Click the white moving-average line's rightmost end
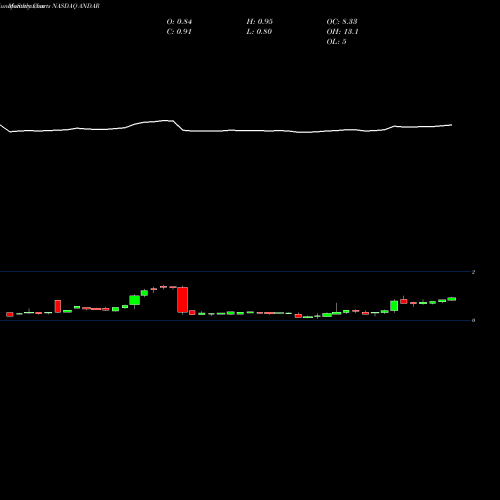The width and height of the screenshot is (500, 500). point(451,125)
